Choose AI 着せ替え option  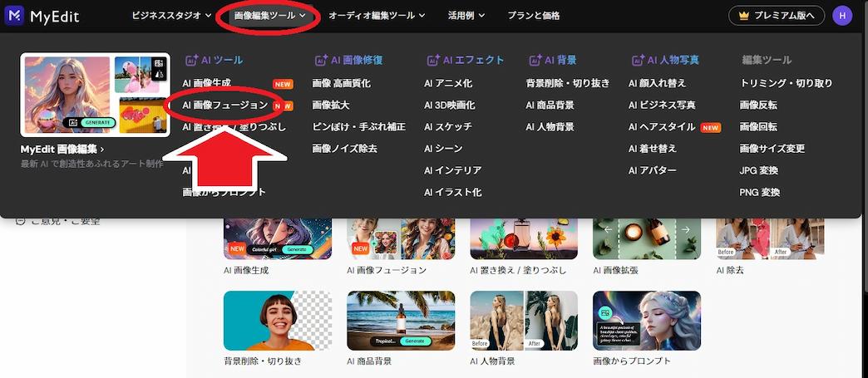coord(652,149)
